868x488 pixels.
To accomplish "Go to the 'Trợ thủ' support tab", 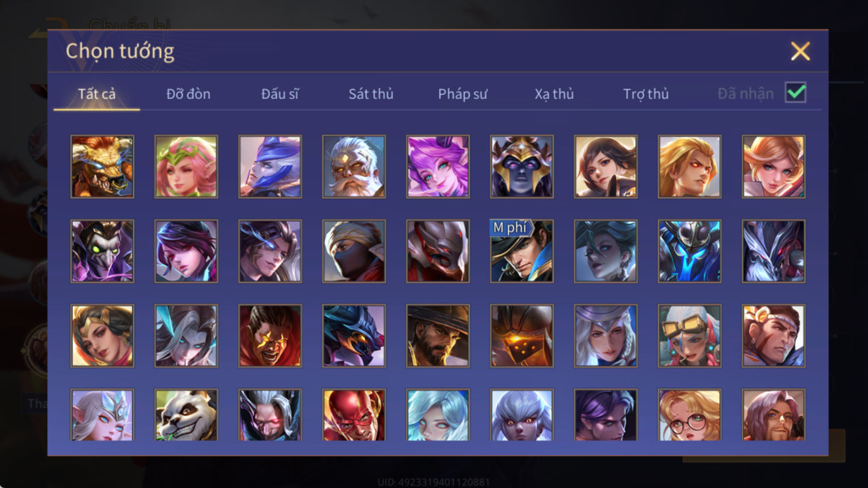I will (x=646, y=94).
